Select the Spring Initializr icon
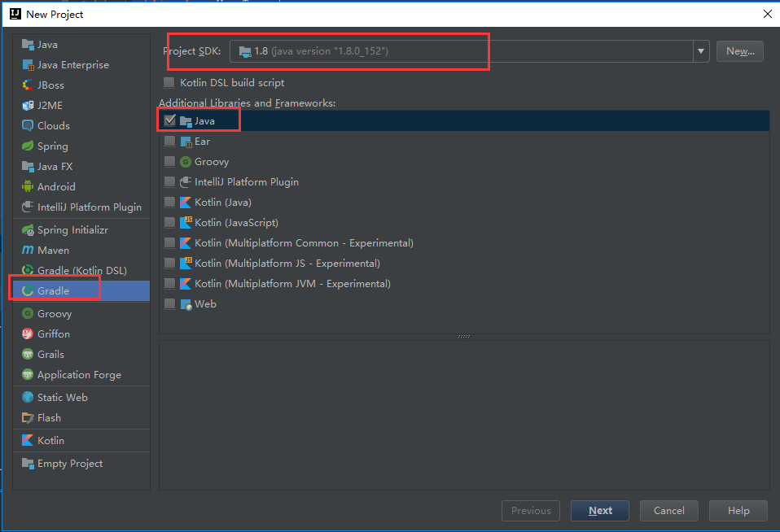This screenshot has height=532, width=780. tap(28, 229)
